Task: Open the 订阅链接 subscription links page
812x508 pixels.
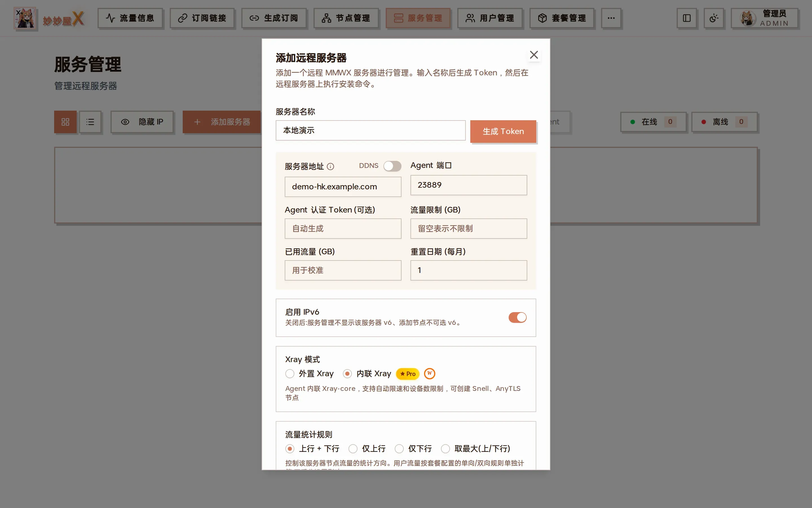Action: [202, 18]
